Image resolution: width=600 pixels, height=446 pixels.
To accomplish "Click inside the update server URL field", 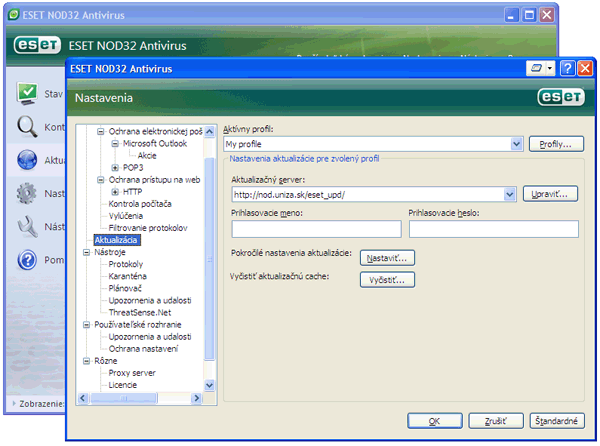I will click(x=368, y=194).
